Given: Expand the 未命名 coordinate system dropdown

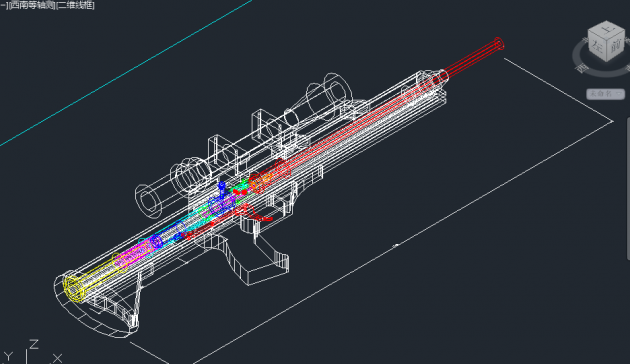Looking at the screenshot, I should (605, 94).
